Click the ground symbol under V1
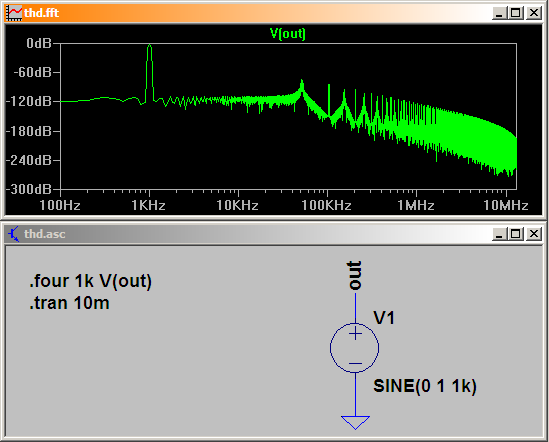This screenshot has width=549, height=442. tap(355, 422)
